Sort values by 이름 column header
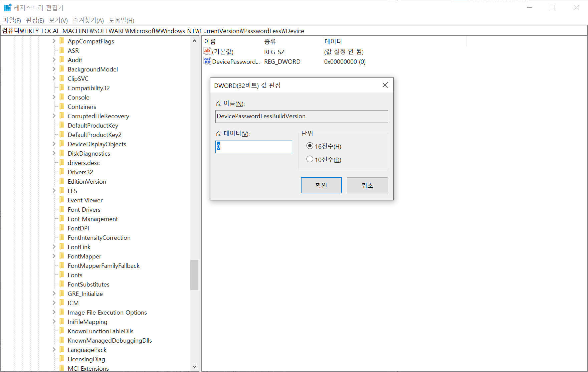This screenshot has height=372, width=588. 232,42
